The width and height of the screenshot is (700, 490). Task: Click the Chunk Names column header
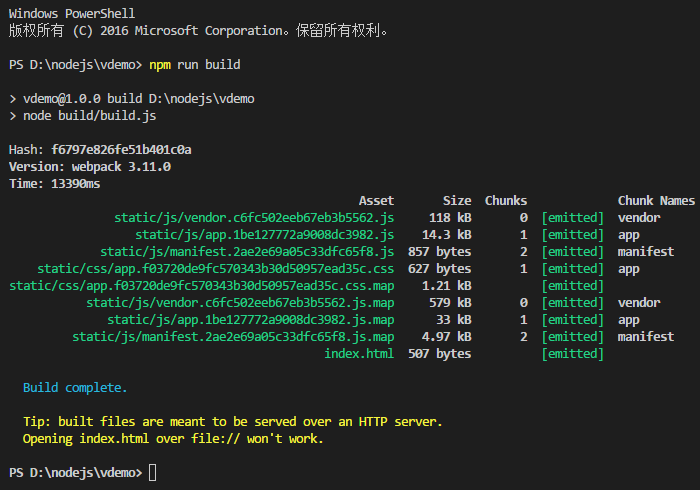click(656, 201)
